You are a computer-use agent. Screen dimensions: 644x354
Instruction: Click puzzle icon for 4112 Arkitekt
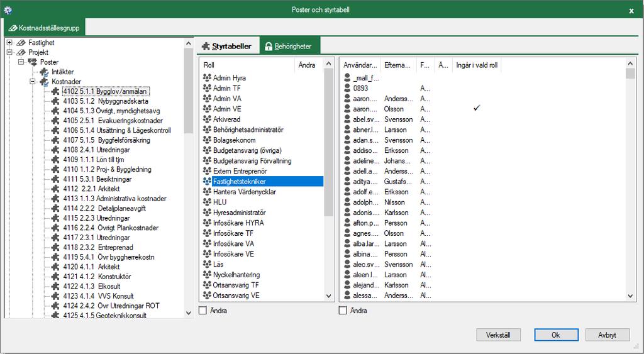pos(55,189)
